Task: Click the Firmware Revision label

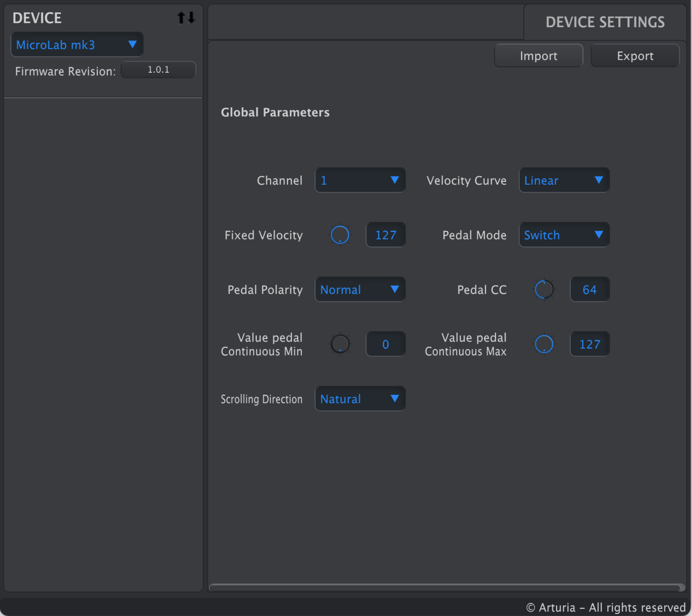Action: (65, 71)
